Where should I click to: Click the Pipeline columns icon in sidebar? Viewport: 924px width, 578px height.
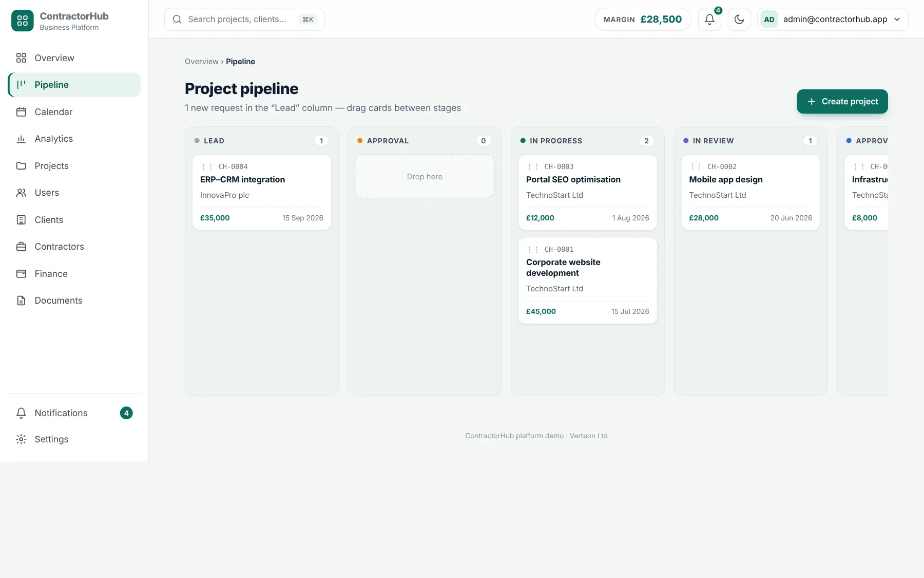click(x=21, y=85)
